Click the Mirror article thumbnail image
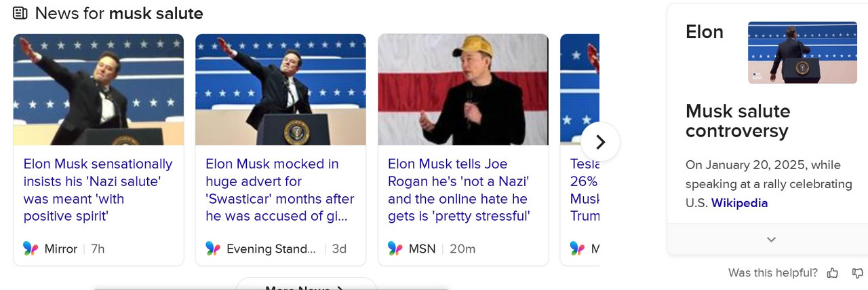Image resolution: width=868 pixels, height=290 pixels. pos(98,90)
